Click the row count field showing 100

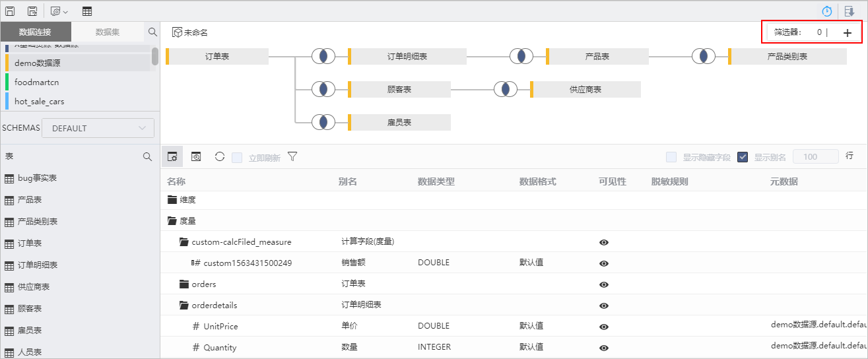tap(815, 156)
